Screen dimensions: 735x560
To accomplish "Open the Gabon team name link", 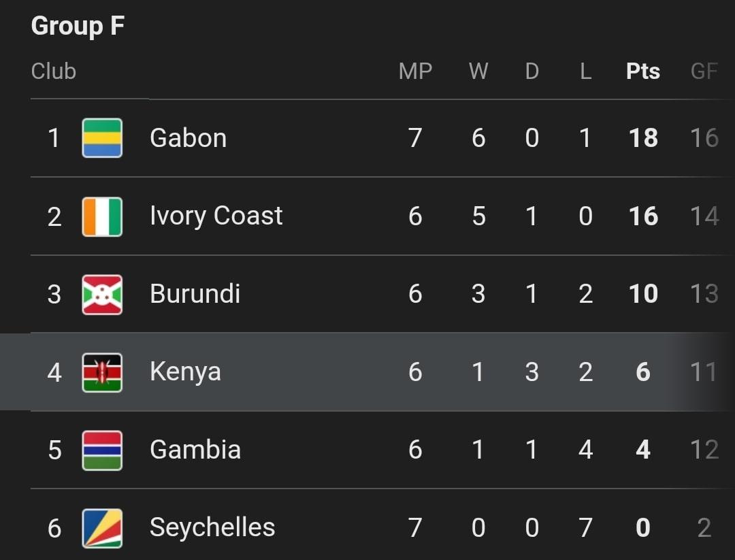I will tap(189, 137).
